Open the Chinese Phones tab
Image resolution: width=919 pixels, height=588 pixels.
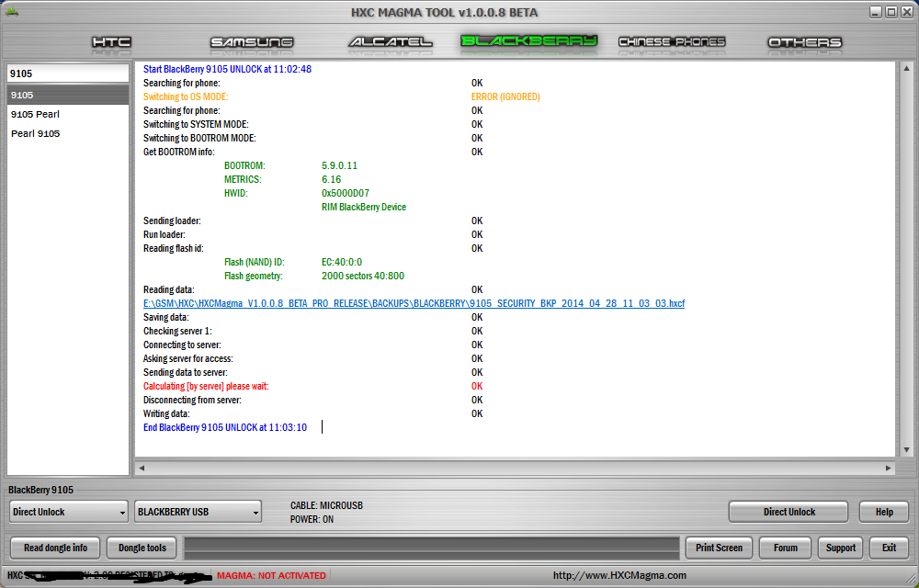pos(673,42)
